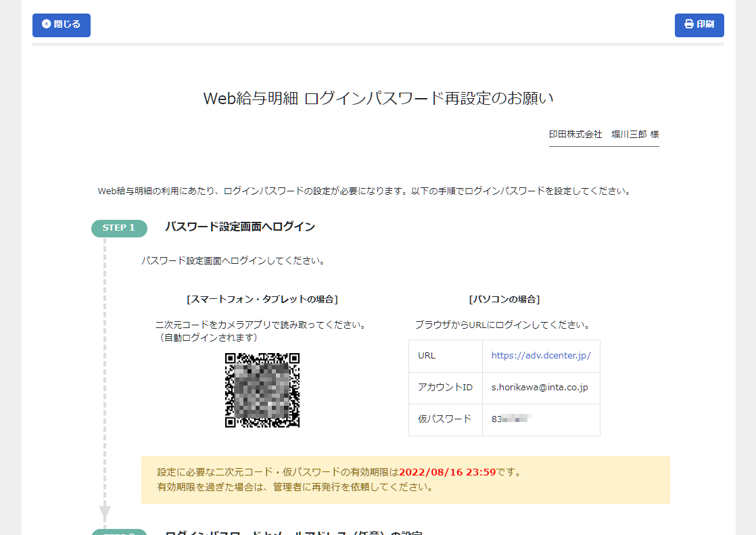Screen dimensions: 756x535
Task: Click the 仮パスワード label cell
Action: click(445, 419)
